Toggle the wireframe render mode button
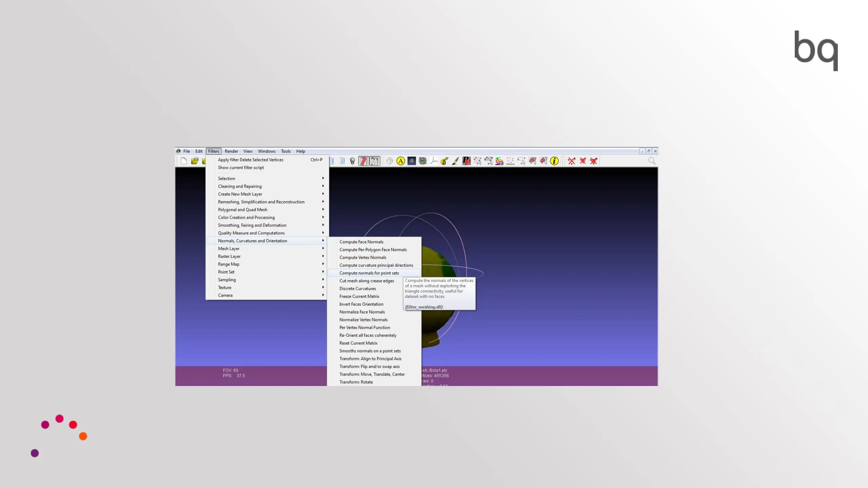This screenshot has height=488, width=868. tap(375, 161)
